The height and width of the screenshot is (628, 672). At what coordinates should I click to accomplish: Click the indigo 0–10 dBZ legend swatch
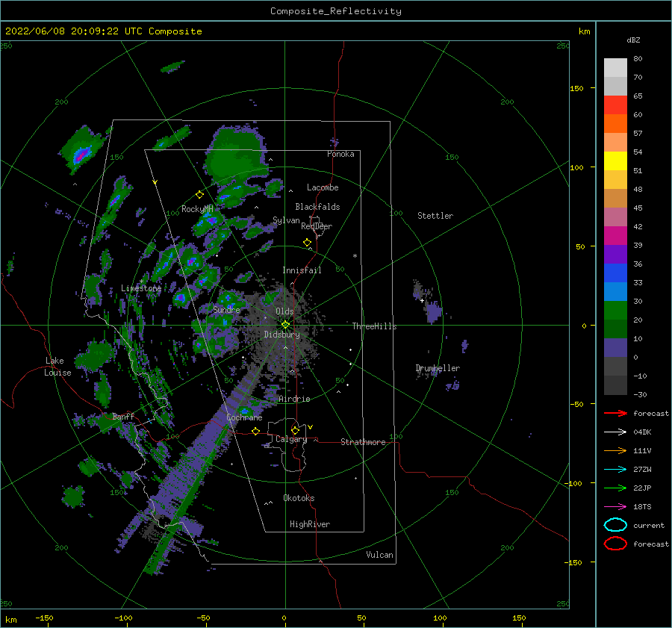615,348
